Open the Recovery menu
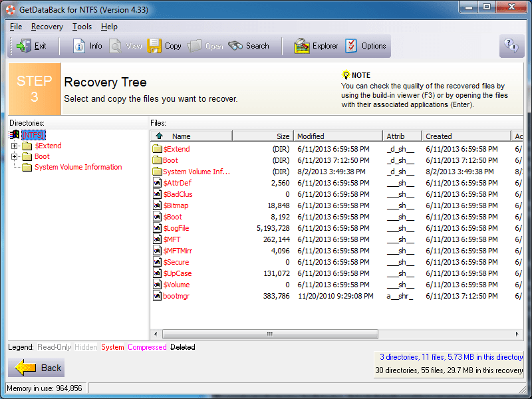 [x=47, y=27]
